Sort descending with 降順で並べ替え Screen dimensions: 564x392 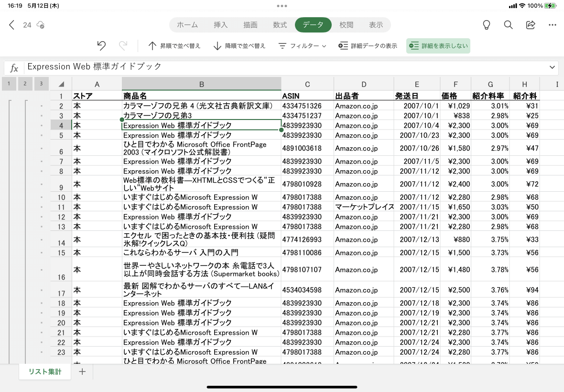[239, 46]
